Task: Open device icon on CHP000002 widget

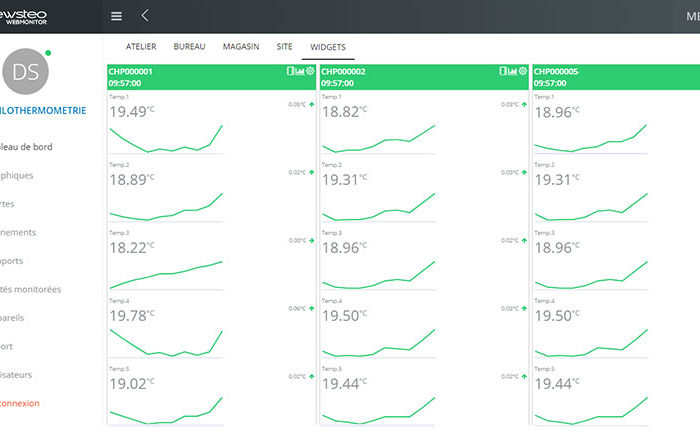Action: tap(503, 71)
